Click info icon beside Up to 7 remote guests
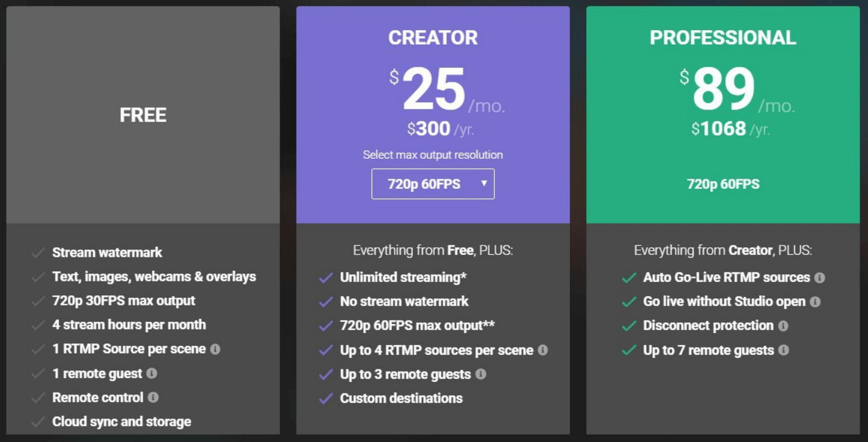 click(784, 350)
